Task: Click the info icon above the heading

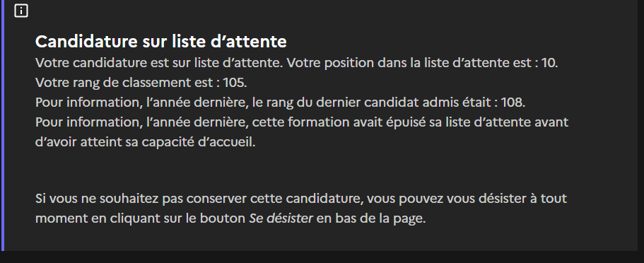Action: 21,11
